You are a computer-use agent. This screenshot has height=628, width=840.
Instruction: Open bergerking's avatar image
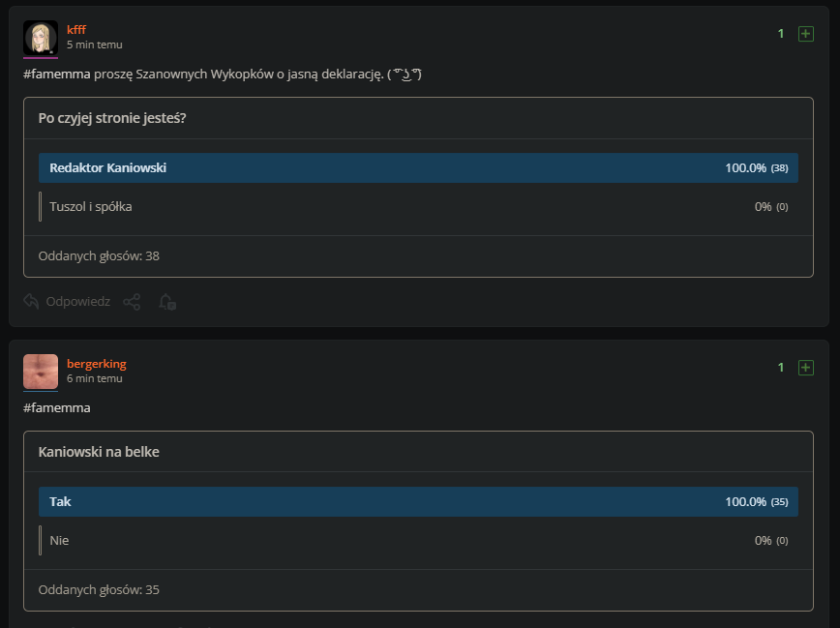[x=41, y=372]
